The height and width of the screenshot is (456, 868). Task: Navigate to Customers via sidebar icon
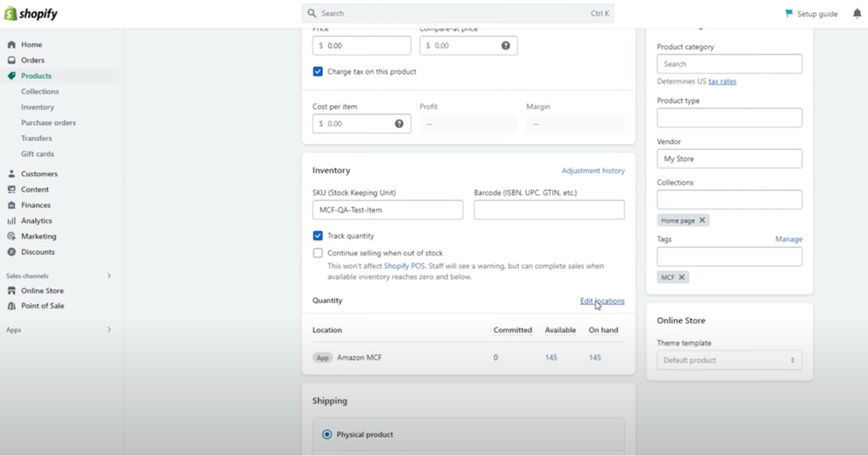(x=38, y=173)
